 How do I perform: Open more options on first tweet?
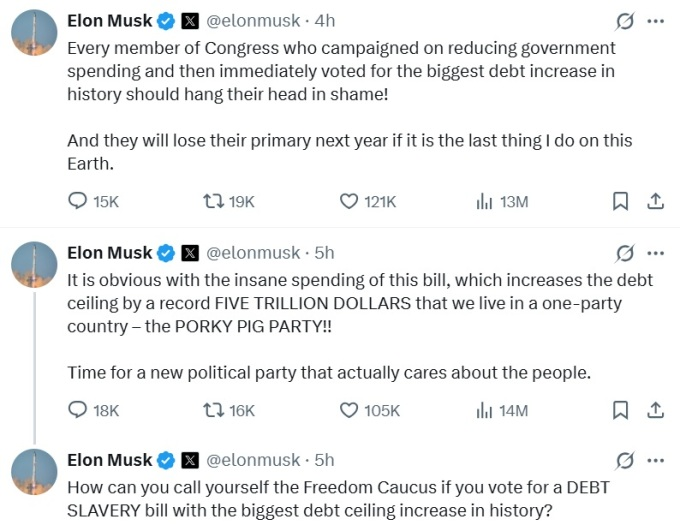click(656, 21)
